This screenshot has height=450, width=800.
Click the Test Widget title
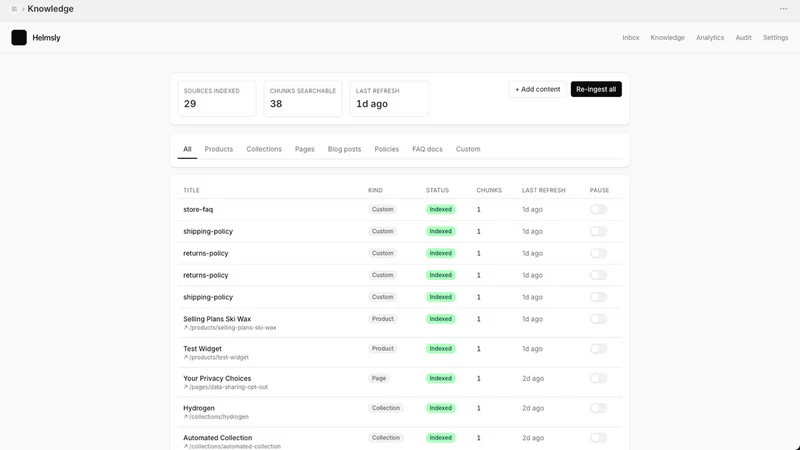(202, 348)
